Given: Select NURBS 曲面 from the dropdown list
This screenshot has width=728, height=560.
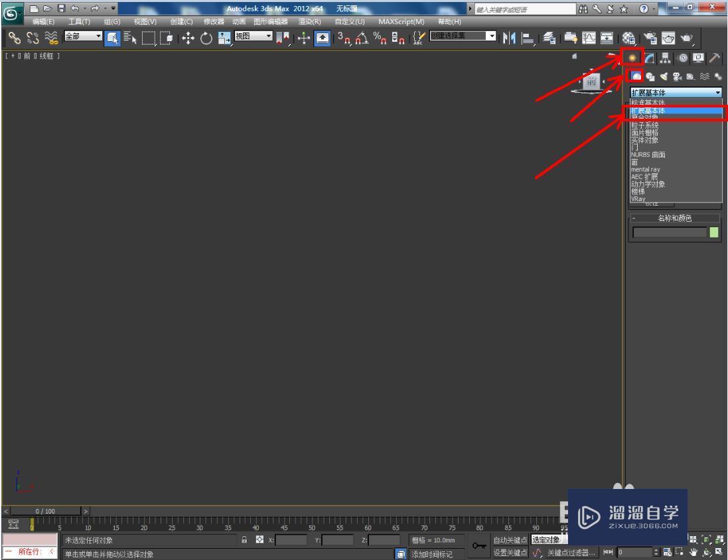Looking at the screenshot, I should pyautogui.click(x=676, y=155).
